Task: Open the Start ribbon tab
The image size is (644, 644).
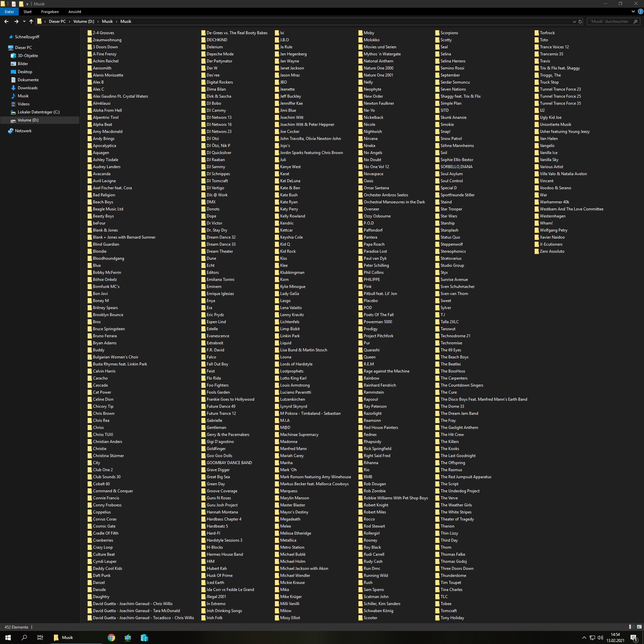Action: (x=28, y=12)
